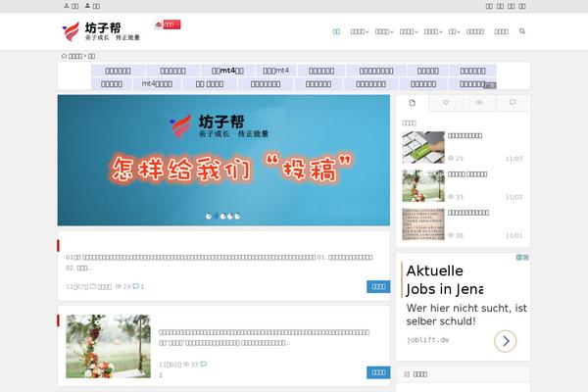Click the joblift.de ad link

click(427, 340)
